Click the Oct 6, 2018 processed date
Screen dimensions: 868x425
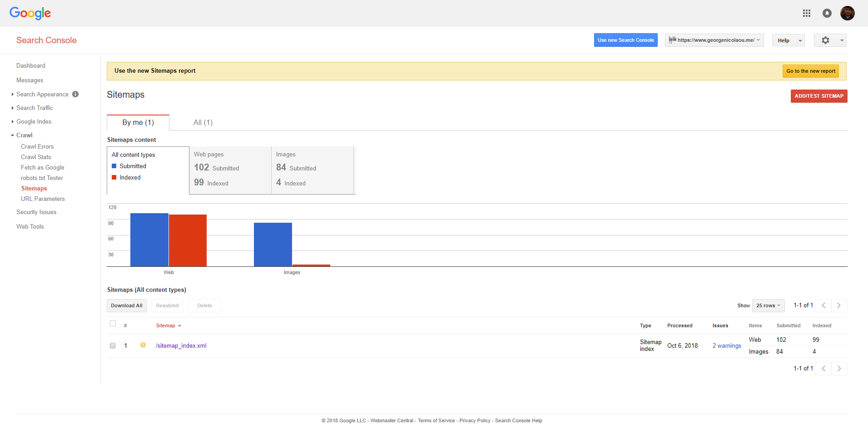tap(682, 345)
